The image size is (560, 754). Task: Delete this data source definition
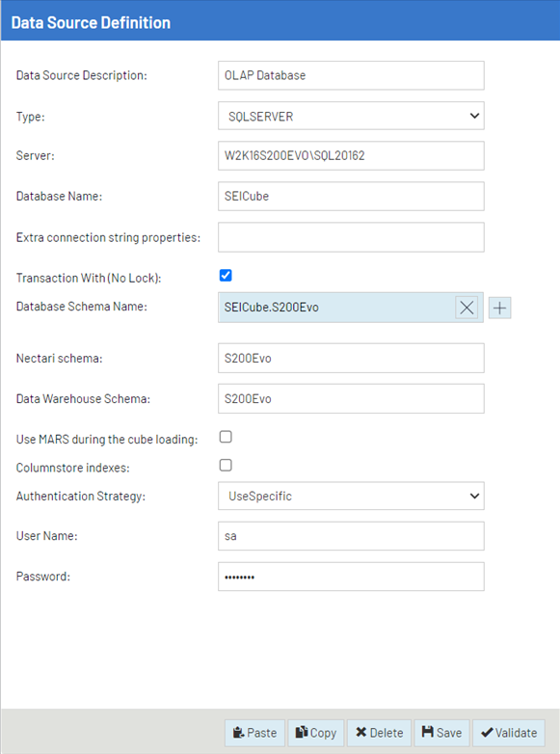click(x=379, y=733)
